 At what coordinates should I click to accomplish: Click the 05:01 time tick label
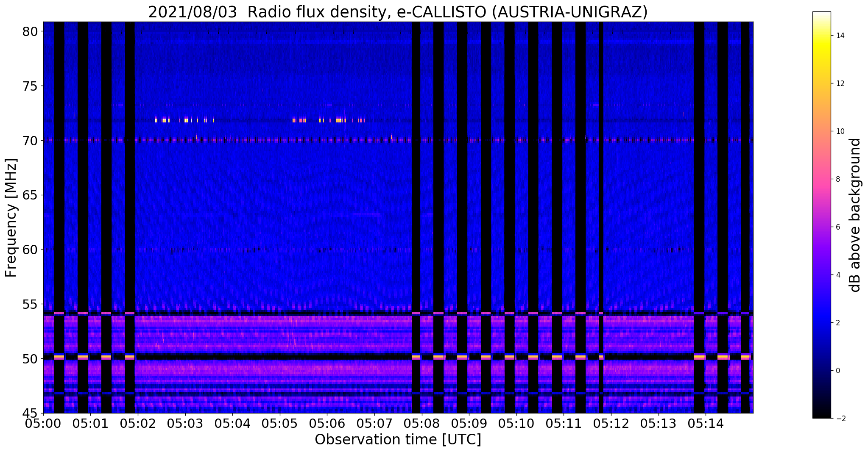(90, 424)
